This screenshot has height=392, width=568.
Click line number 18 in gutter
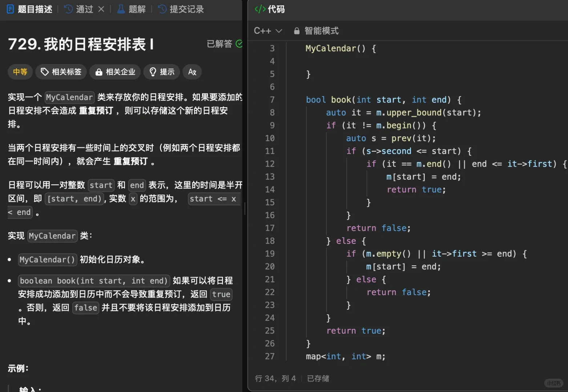click(270, 241)
